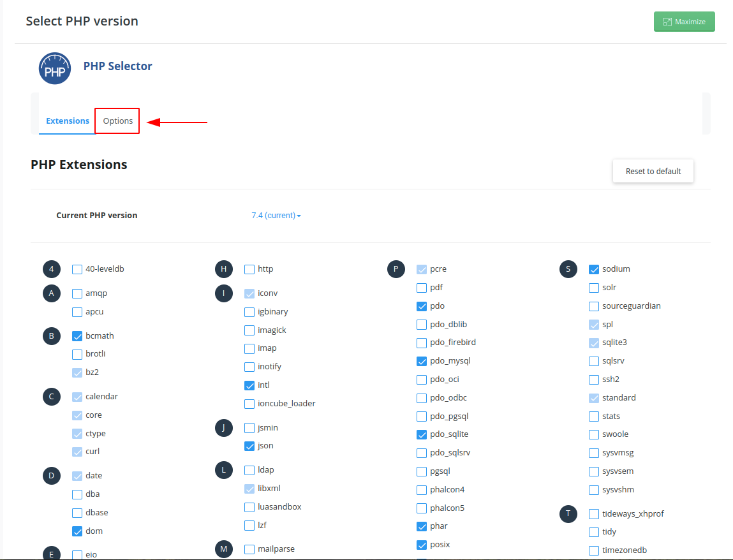Screen dimensions: 733x560
Task: Enable the pdo_pgsql extension checkbox
Action: pos(422,416)
